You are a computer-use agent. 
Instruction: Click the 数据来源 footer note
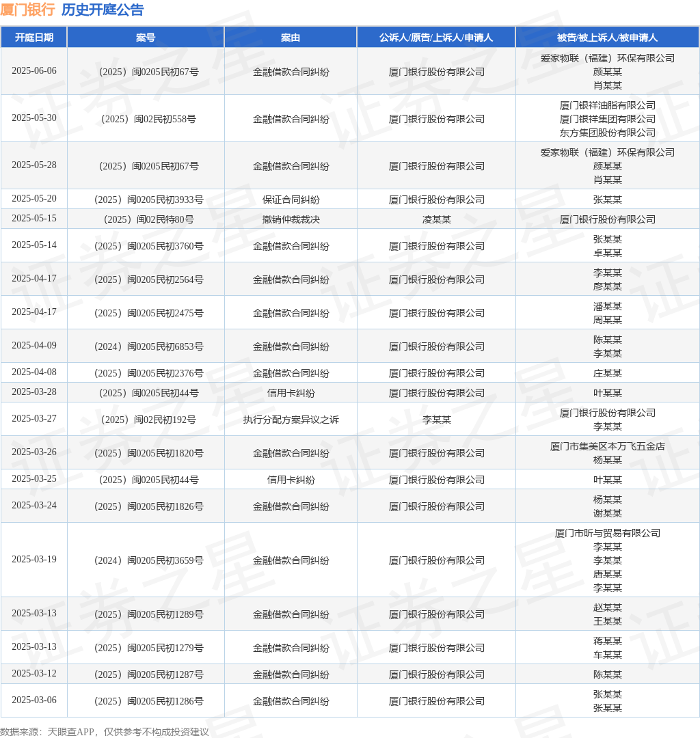point(105,731)
